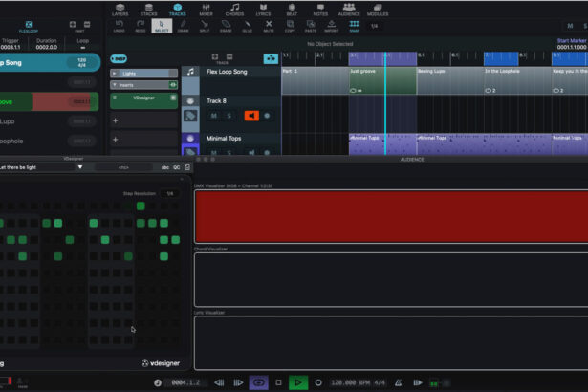Click the vdesigner logo
Screen dimensions: 588x392
coord(161,363)
